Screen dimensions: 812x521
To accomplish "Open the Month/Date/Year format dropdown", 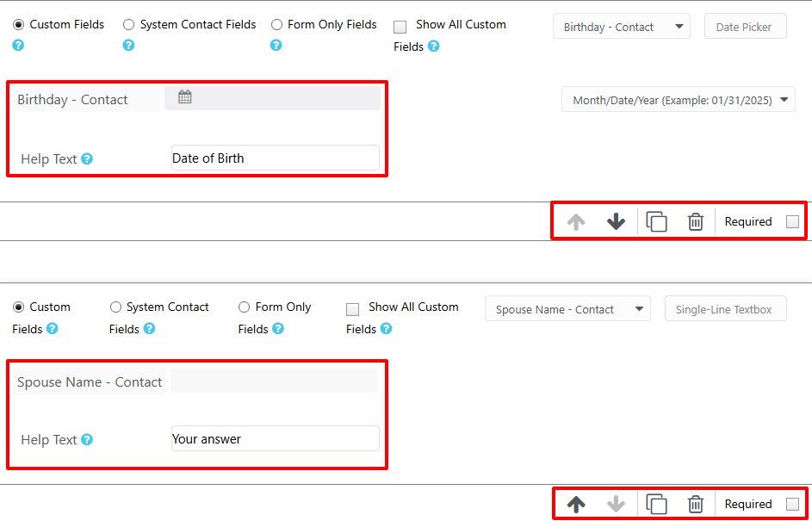I will [x=678, y=99].
